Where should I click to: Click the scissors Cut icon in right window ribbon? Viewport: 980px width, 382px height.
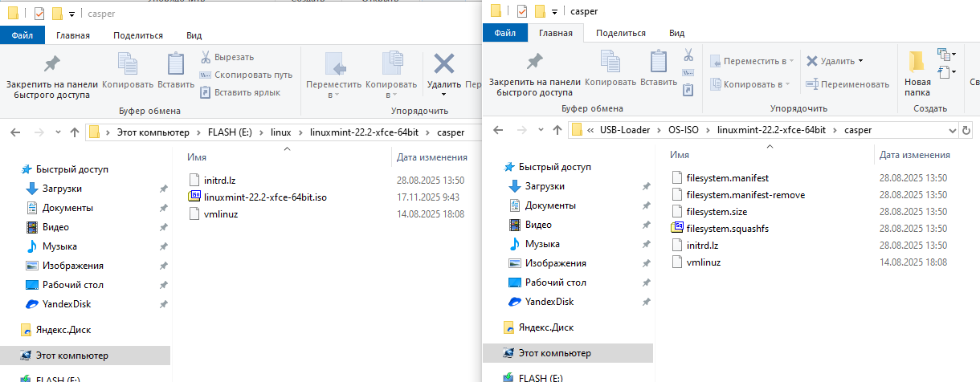pos(688,56)
